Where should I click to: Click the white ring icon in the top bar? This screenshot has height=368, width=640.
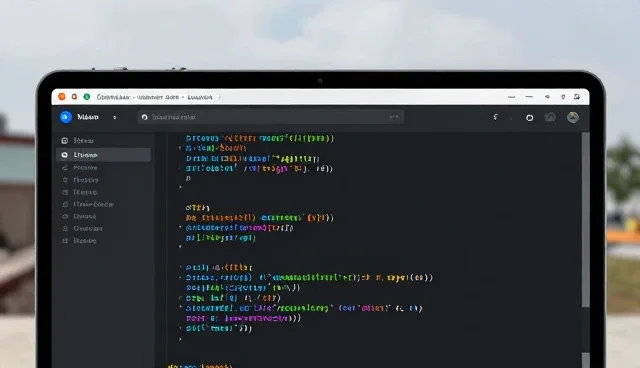pos(529,117)
